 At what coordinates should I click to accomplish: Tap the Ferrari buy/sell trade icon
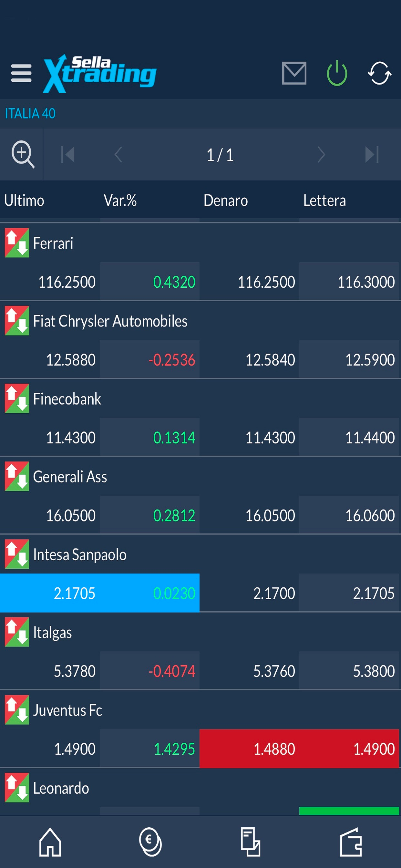[17, 243]
